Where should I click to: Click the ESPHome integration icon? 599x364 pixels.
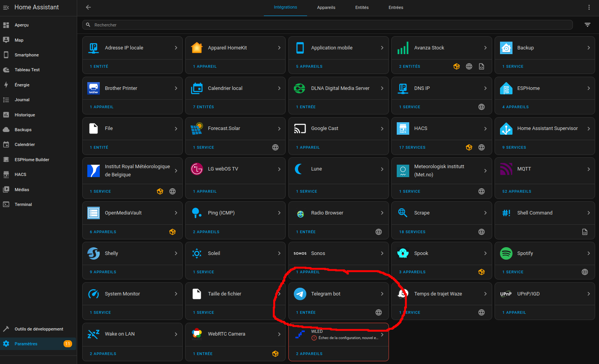coord(506,88)
